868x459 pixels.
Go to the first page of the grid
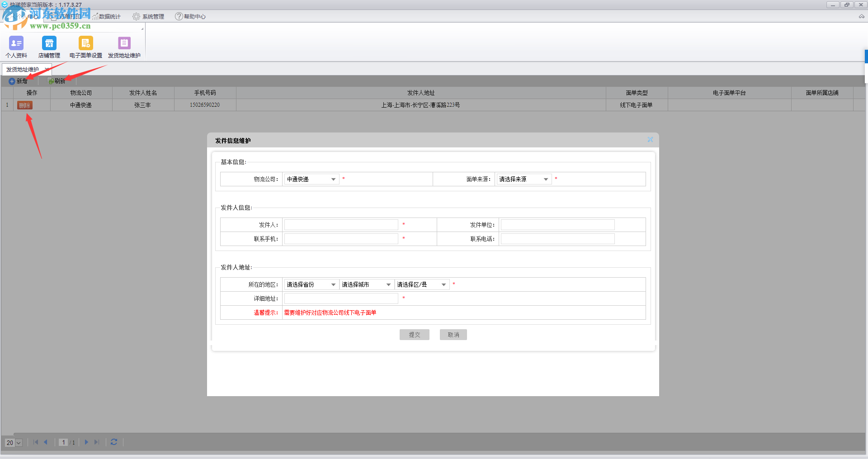(36, 442)
